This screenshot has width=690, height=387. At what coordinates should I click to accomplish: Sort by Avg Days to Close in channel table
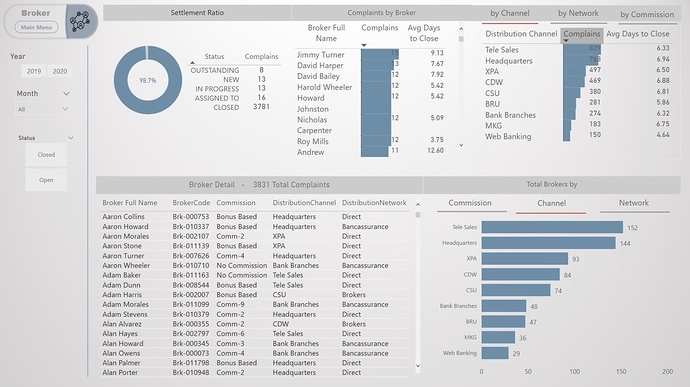tap(638, 34)
